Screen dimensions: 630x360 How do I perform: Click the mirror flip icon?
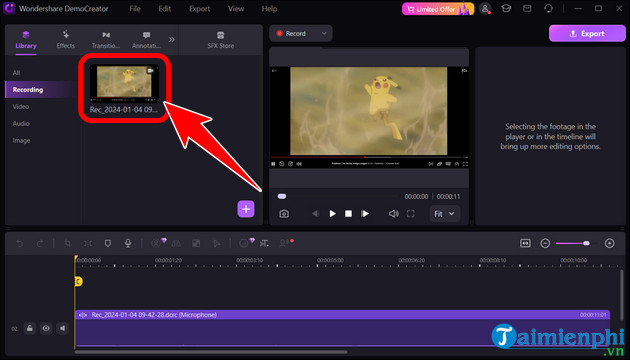[176, 243]
